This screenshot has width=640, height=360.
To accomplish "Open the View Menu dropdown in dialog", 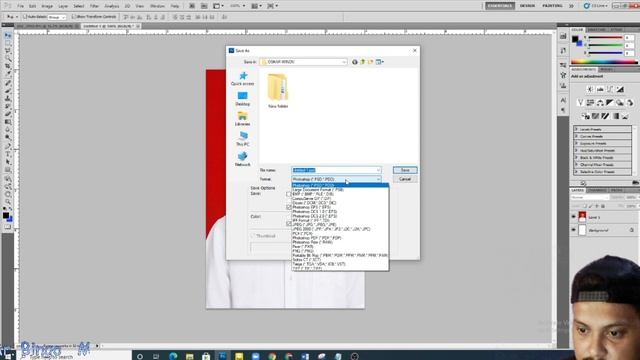I will tap(380, 62).
